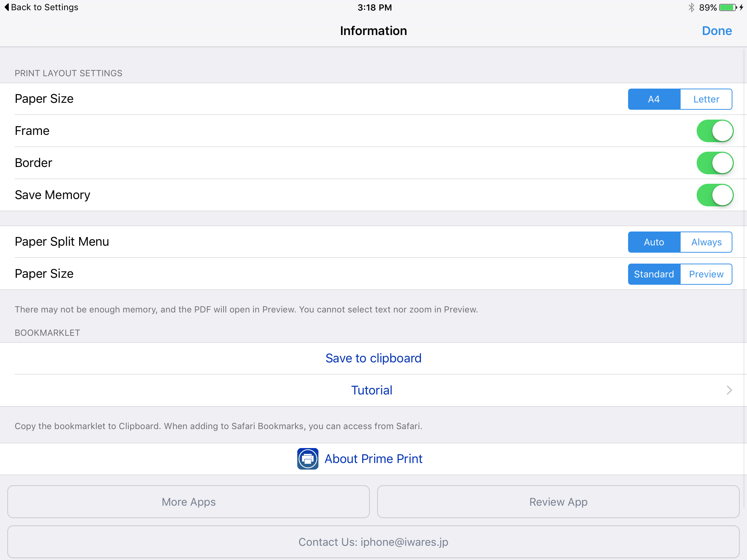Select A4 paper size segment
This screenshot has height=560, width=747.
654,99
